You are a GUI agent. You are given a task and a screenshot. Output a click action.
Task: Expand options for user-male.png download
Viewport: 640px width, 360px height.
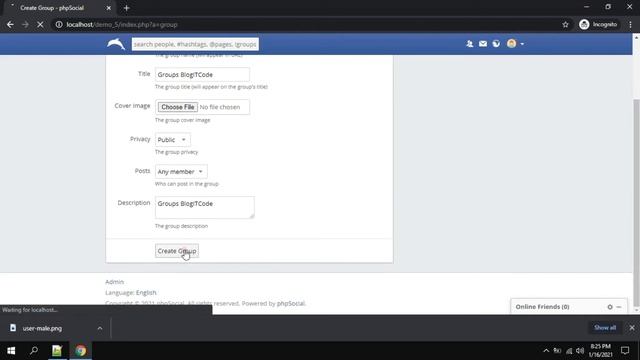(x=100, y=328)
